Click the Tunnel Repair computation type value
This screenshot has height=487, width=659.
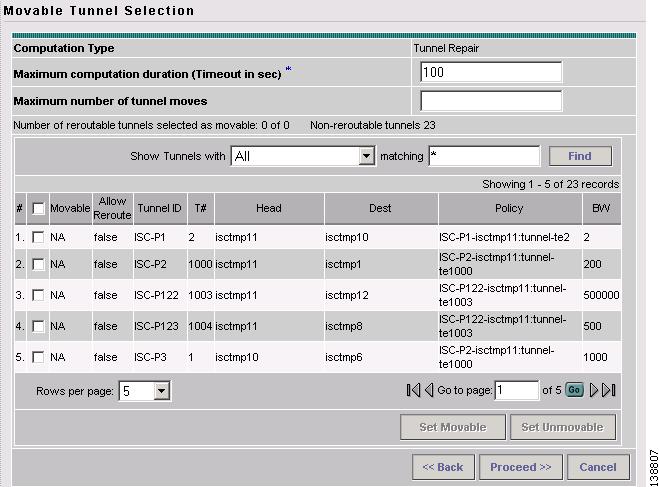tap(446, 48)
